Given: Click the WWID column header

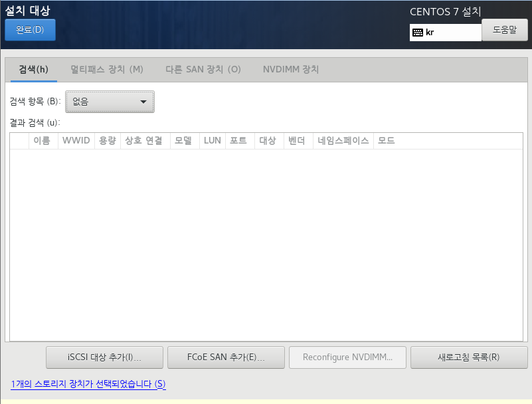Looking at the screenshot, I should pos(76,141).
